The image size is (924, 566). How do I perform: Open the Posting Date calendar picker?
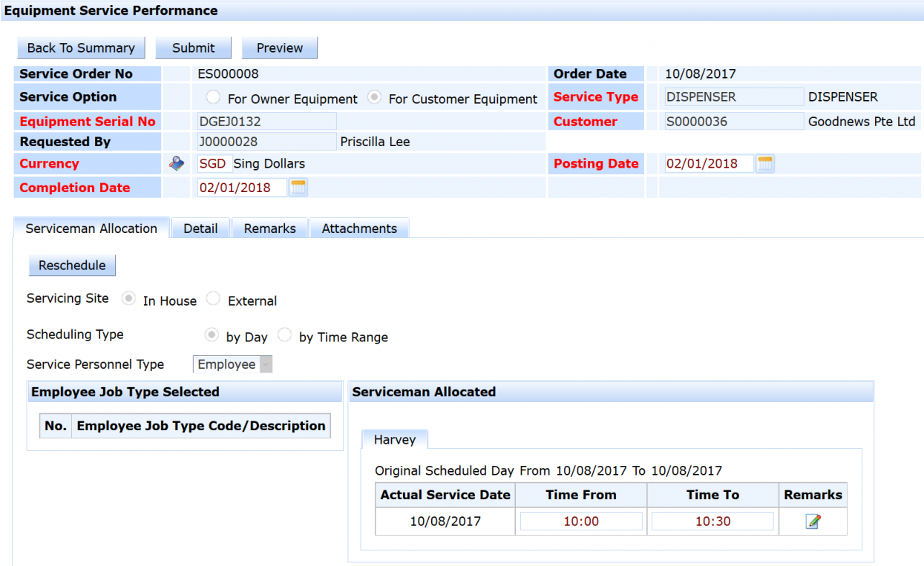[765, 164]
